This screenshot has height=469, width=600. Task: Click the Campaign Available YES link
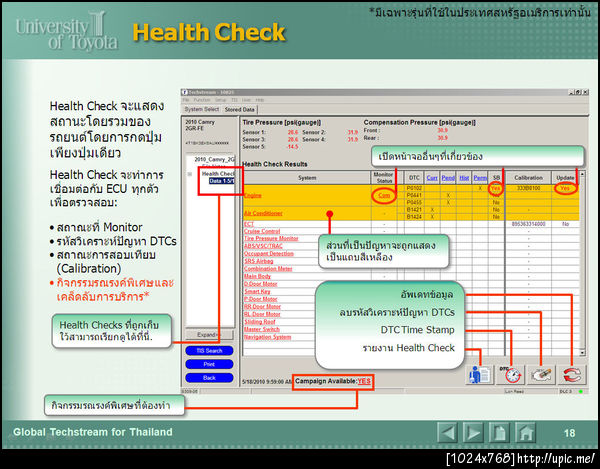point(364,381)
